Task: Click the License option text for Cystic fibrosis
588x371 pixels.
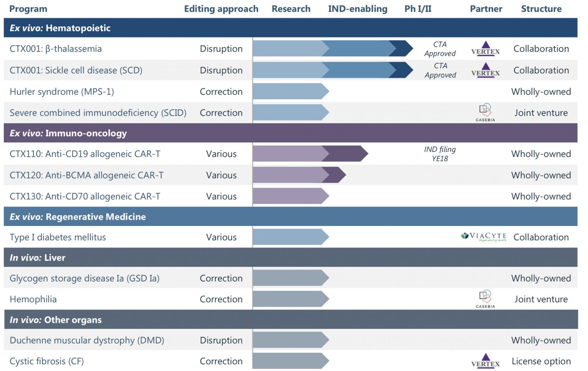Action: pyautogui.click(x=541, y=361)
